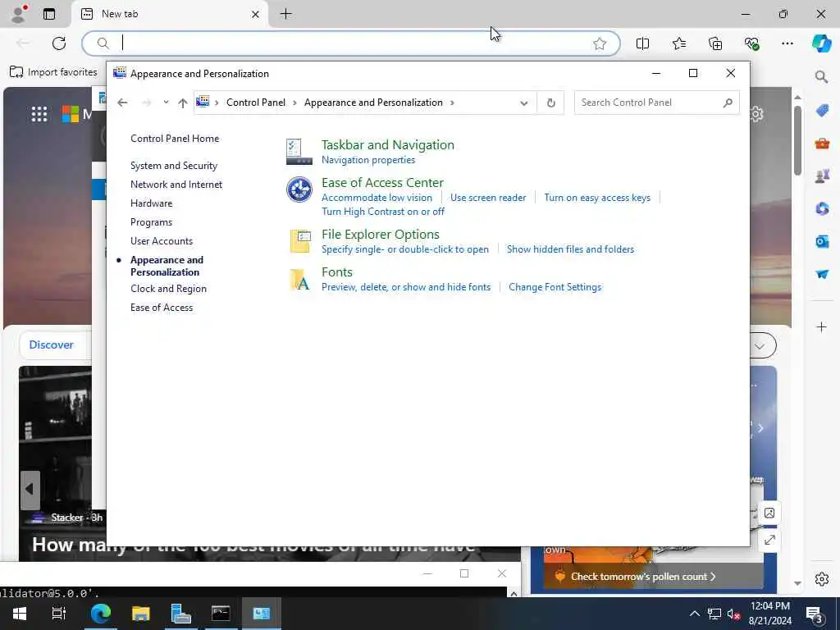
Task: Click Accommodate low vision link
Action: [x=377, y=198]
